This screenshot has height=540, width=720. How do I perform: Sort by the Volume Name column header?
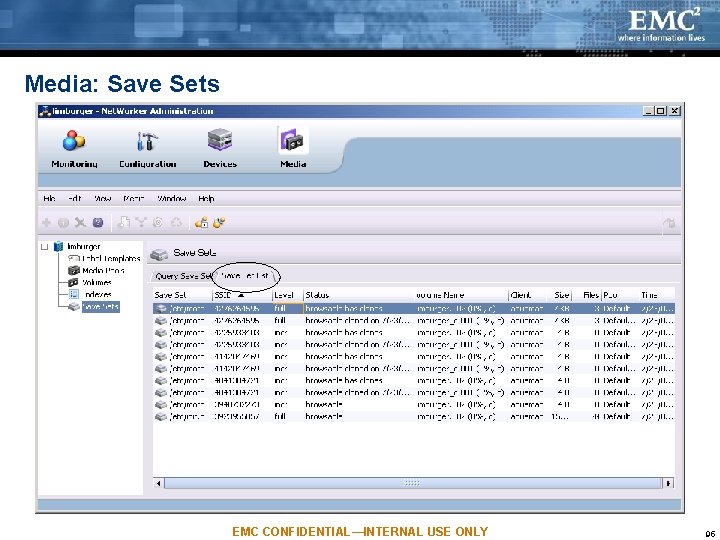pyautogui.click(x=461, y=295)
